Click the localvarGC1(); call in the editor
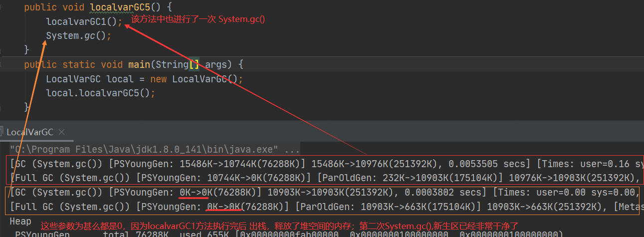Image resolution: width=644 pixels, height=237 pixels. [84, 21]
